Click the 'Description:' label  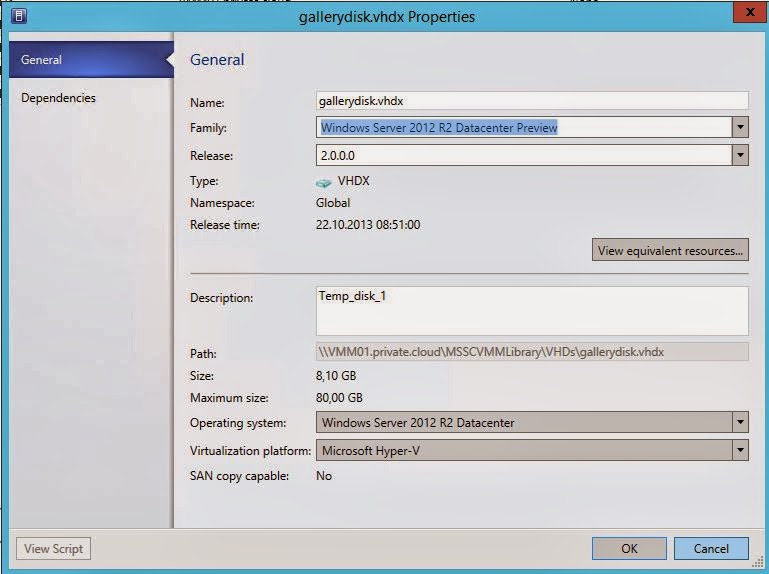(x=221, y=298)
